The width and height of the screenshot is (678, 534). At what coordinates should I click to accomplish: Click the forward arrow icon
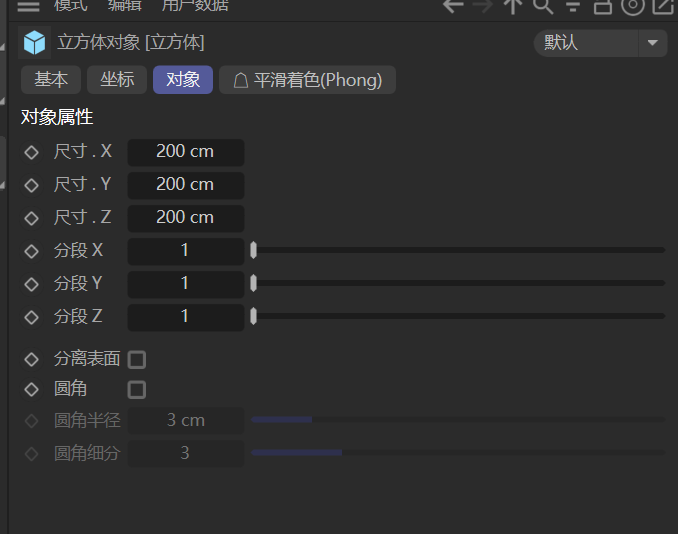pyautogui.click(x=483, y=6)
